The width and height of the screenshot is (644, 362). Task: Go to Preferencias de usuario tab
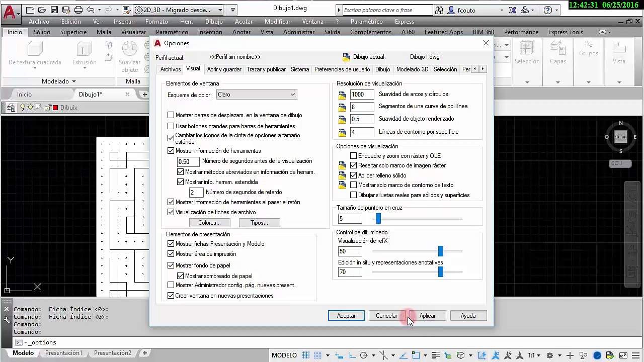point(342,69)
